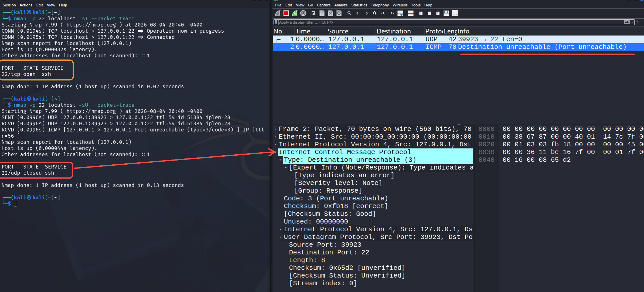
Task: Go forward in packet history
Action: 366,13
